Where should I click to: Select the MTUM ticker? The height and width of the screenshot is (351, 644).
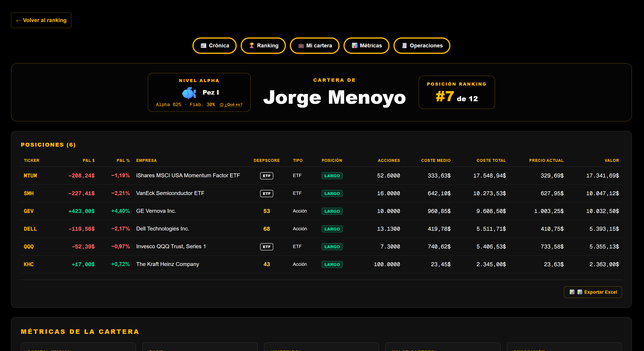[x=30, y=176]
